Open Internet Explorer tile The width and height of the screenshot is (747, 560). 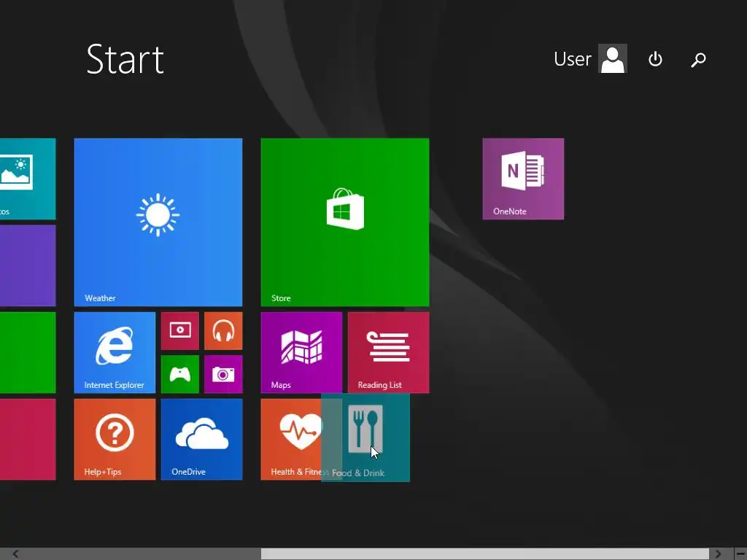(115, 352)
